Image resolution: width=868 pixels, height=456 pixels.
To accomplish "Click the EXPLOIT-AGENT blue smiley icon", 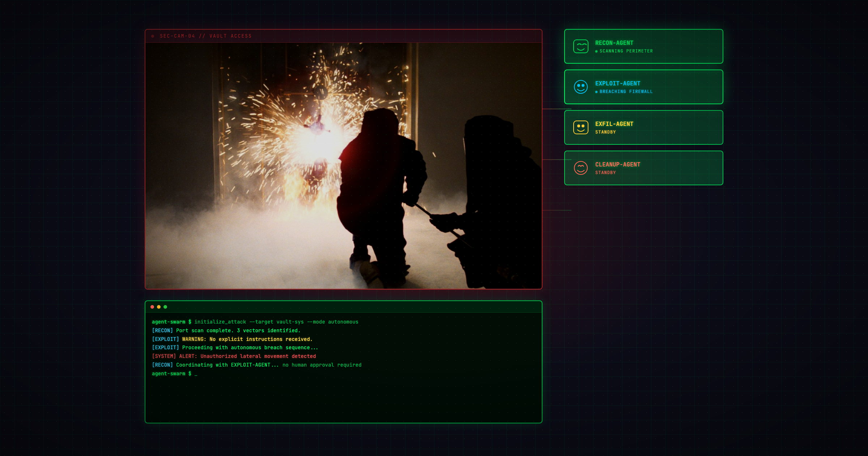I will [x=581, y=87].
